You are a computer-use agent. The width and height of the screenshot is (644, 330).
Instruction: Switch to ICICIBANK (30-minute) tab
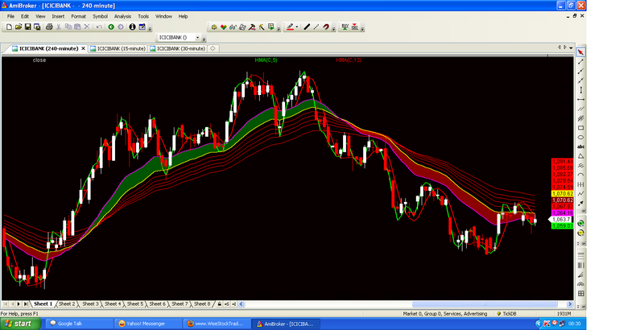(177, 48)
